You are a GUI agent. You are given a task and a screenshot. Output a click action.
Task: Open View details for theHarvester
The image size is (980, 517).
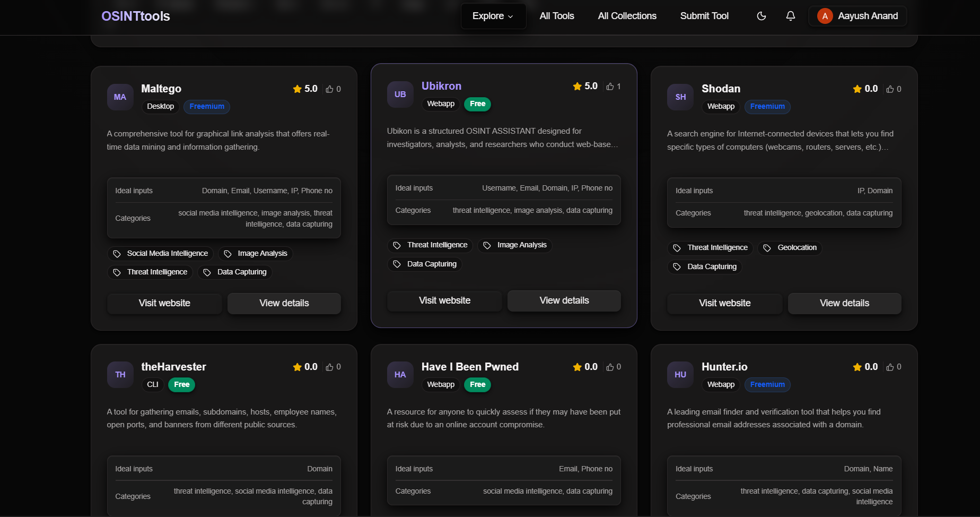[x=284, y=514]
